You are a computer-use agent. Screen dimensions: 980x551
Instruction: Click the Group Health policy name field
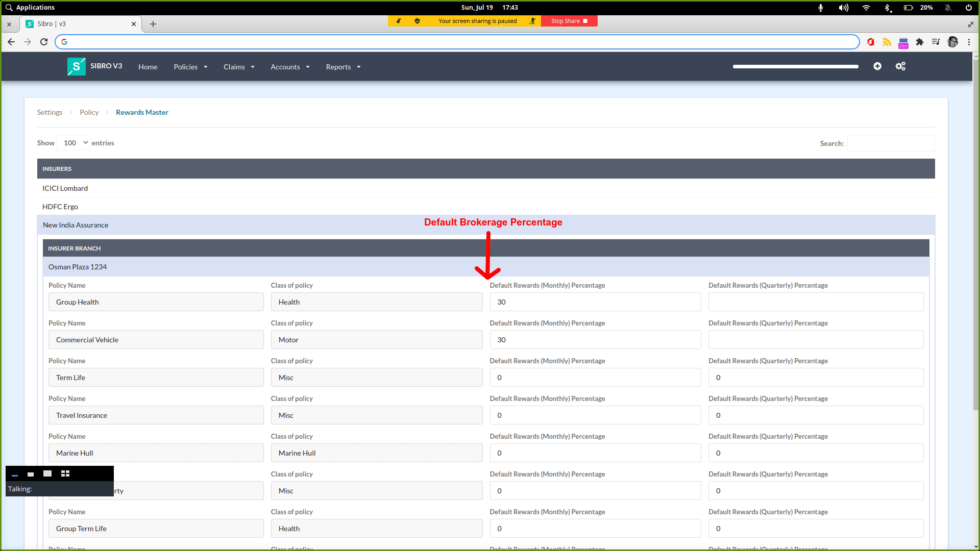point(156,302)
